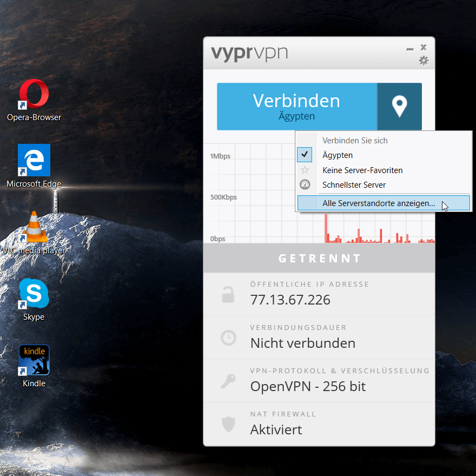Select the Microsoft Edge desktop icon

click(x=34, y=166)
